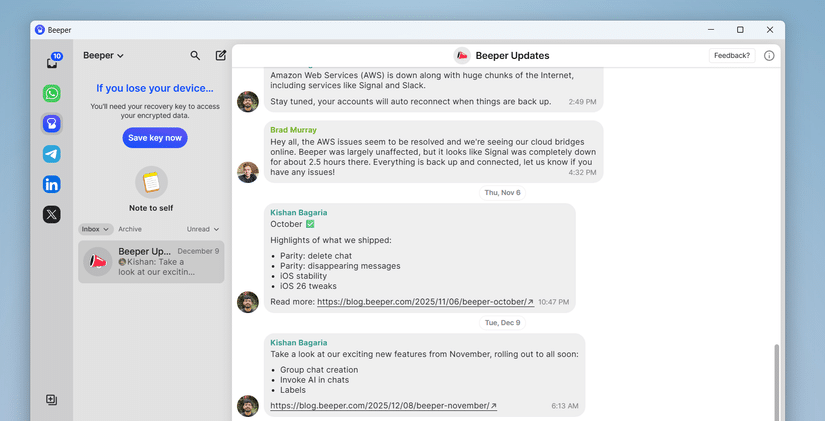Open the LinkedIn account icon

(x=52, y=184)
